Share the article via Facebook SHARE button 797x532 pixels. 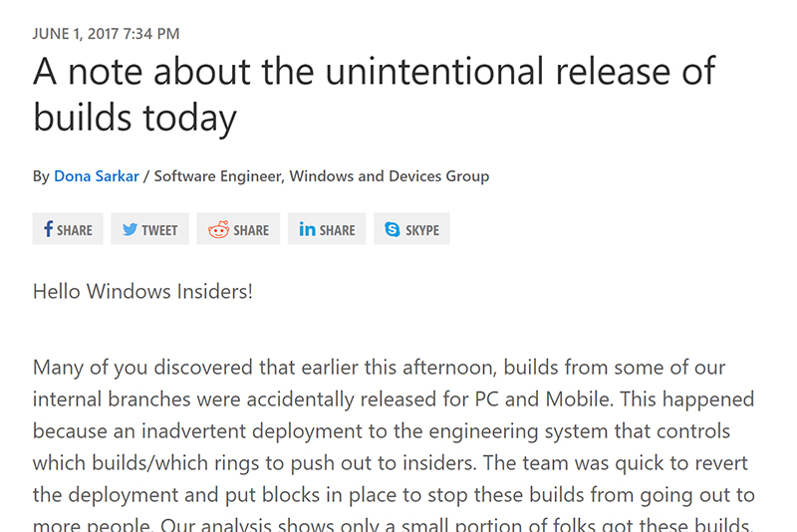click(68, 229)
